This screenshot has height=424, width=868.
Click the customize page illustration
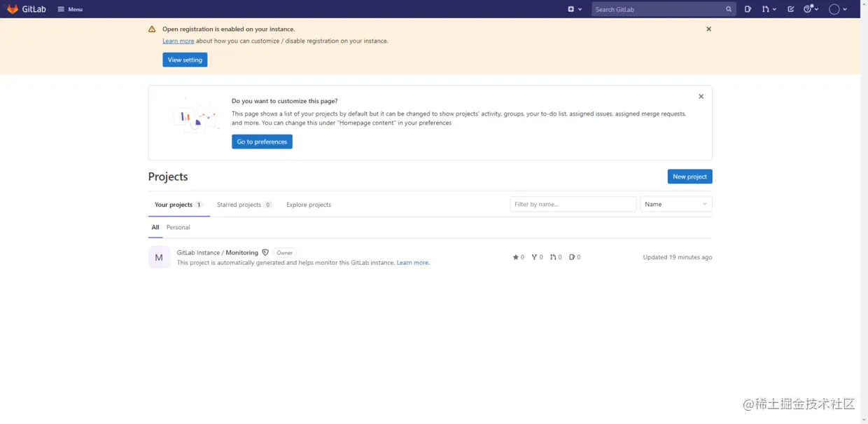pyautogui.click(x=196, y=118)
